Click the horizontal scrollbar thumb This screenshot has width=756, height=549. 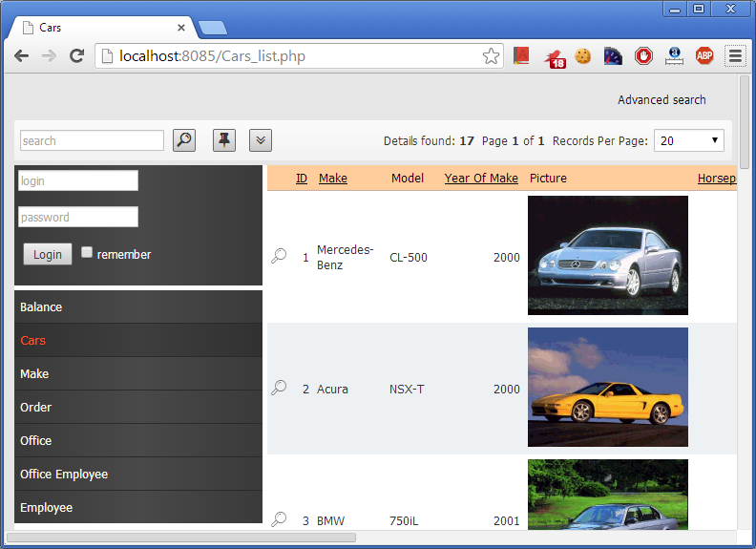[x=181, y=537]
